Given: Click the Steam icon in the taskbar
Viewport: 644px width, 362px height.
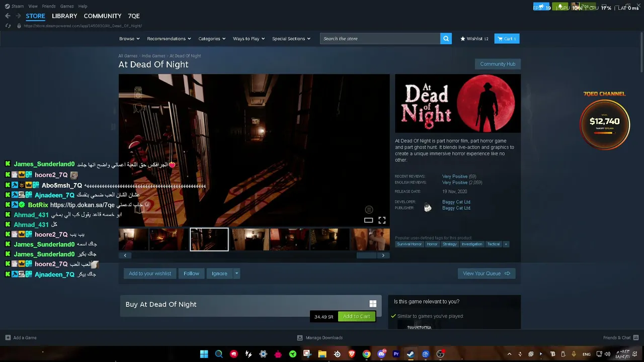Looking at the screenshot, I should pyautogui.click(x=411, y=354).
